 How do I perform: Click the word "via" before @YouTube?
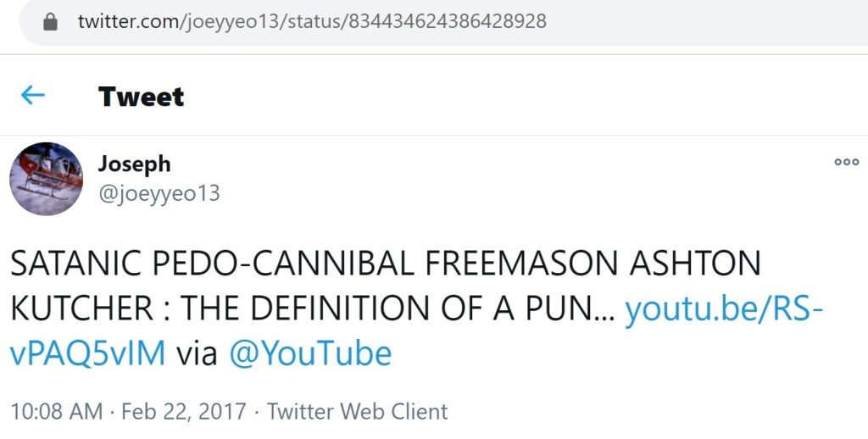(x=198, y=353)
